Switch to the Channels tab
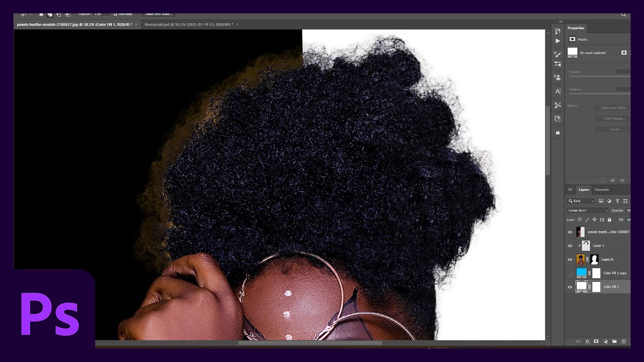 (x=602, y=190)
